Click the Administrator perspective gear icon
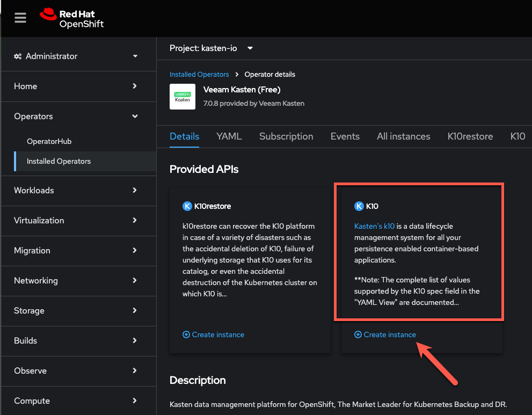This screenshot has height=415, width=532. [x=18, y=56]
